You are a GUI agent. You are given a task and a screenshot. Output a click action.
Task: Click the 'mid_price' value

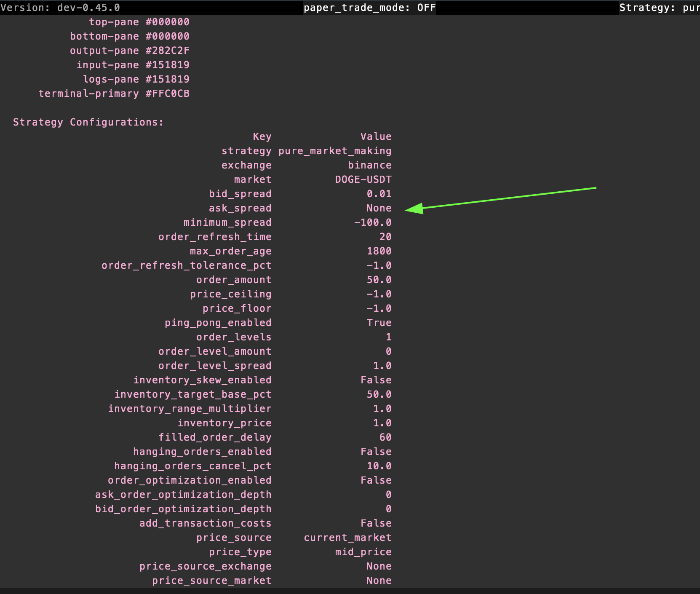pos(363,552)
